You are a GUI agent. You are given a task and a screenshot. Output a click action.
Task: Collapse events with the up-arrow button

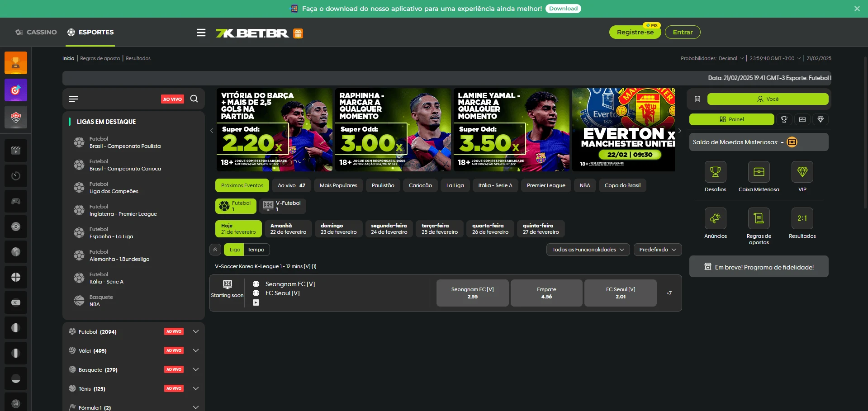[x=215, y=250]
